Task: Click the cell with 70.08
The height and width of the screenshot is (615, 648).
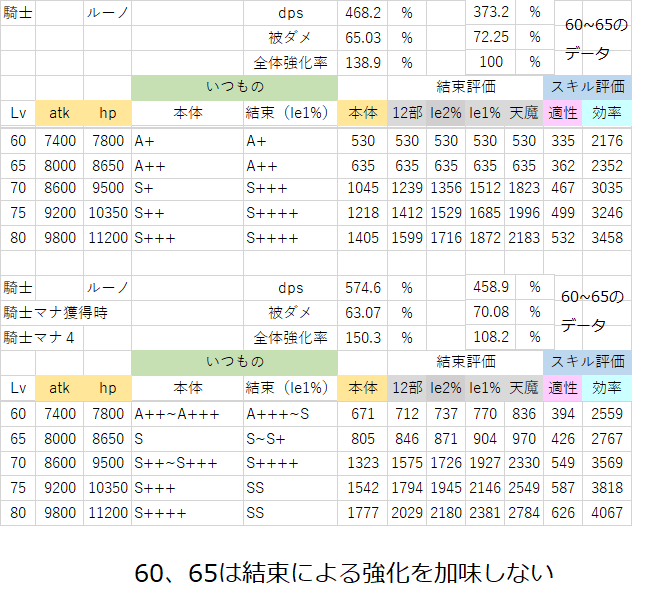Action: click(x=491, y=312)
